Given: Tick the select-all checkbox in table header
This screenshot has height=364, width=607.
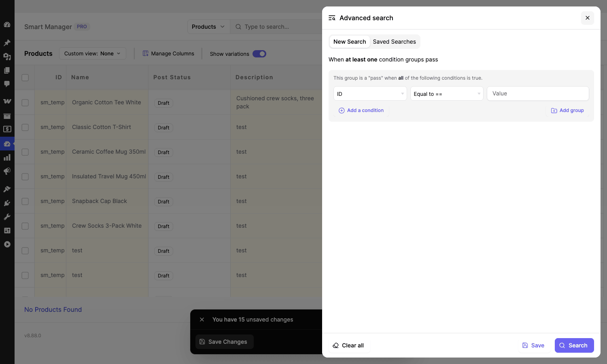Looking at the screenshot, I should pos(25,78).
